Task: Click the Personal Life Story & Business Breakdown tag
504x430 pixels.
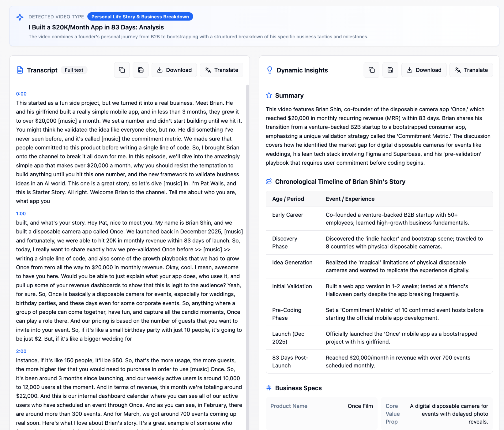Action: click(140, 17)
